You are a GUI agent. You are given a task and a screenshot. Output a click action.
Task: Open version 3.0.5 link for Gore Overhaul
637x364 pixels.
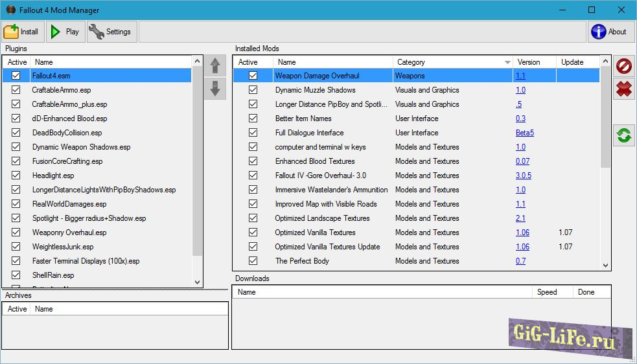tap(524, 176)
